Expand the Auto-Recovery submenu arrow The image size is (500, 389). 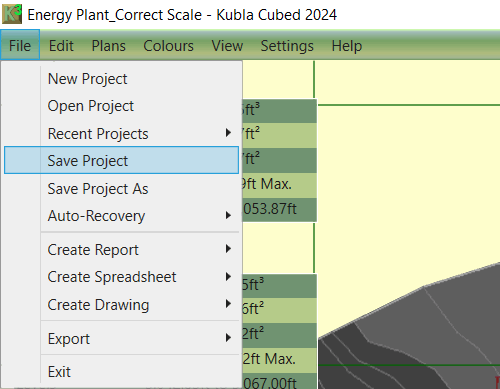click(x=228, y=215)
